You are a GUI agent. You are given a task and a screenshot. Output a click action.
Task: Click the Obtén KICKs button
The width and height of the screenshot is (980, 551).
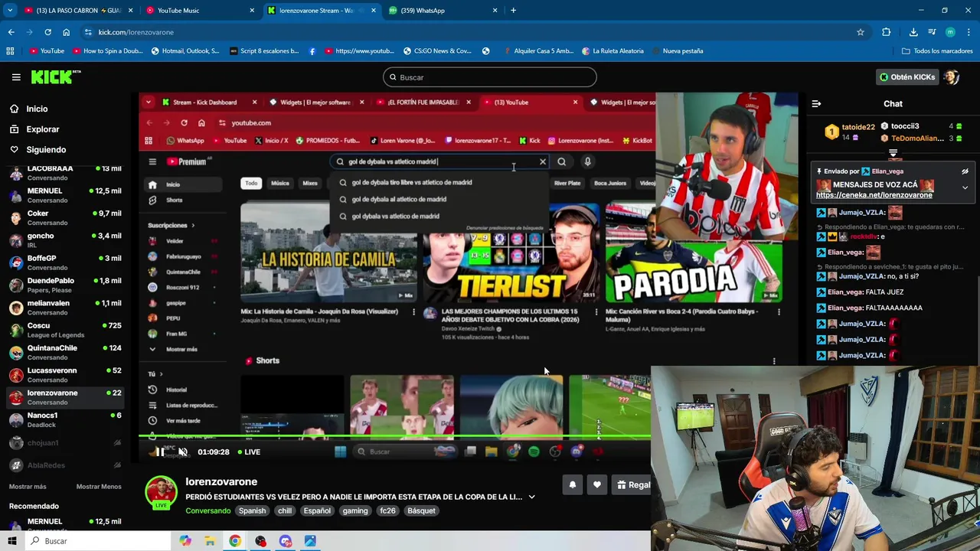[907, 77]
